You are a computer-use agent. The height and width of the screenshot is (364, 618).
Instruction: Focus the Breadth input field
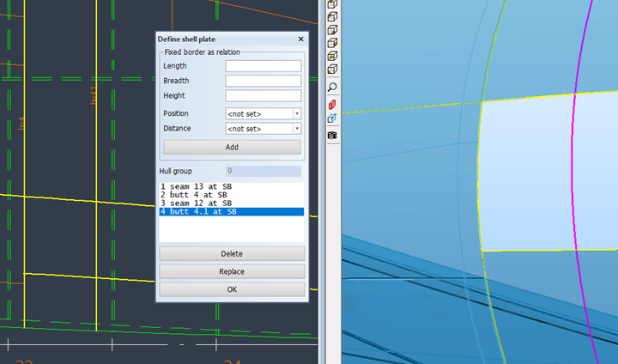point(264,81)
